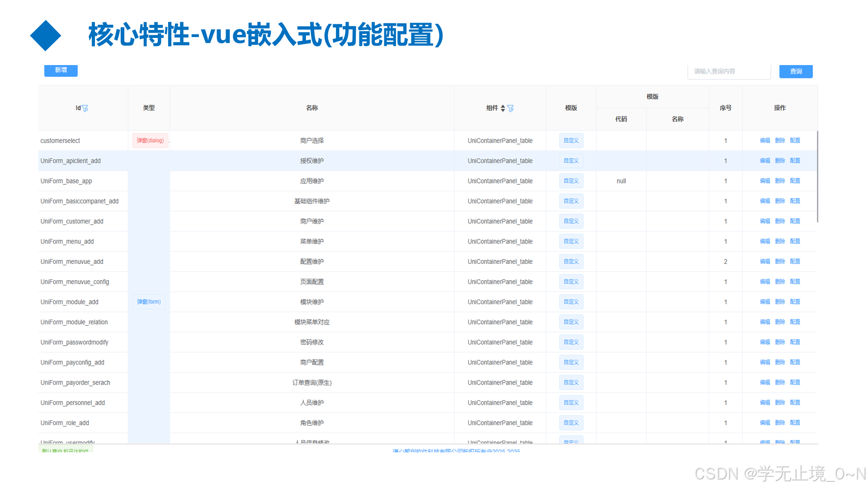Open the filter funnel on the 组件 column
Screen dimensions: 868x488
510,108
